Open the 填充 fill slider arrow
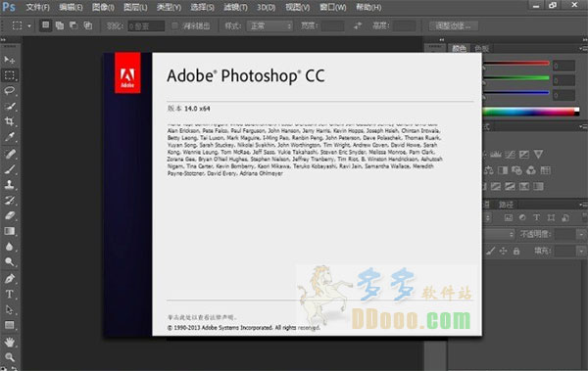The image size is (588, 371). click(581, 251)
